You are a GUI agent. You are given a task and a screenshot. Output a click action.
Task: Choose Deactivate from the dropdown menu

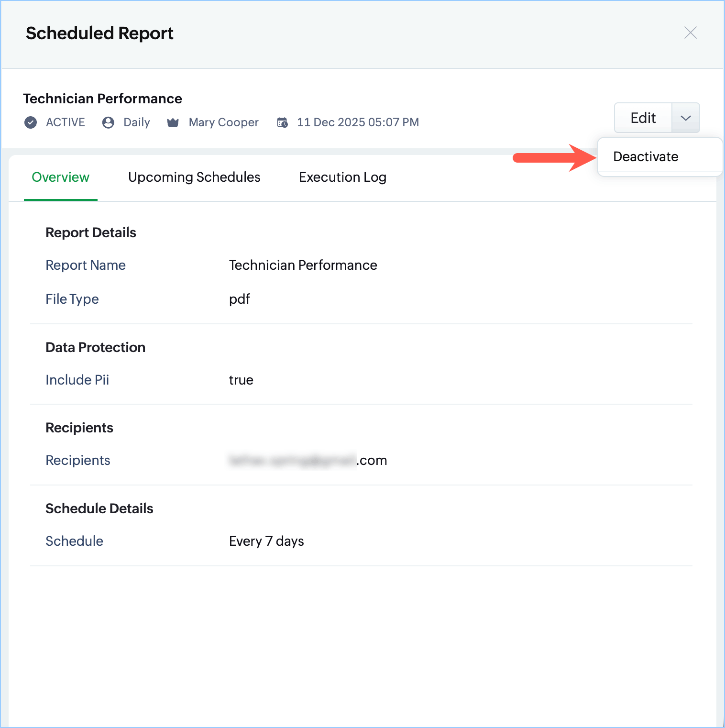pyautogui.click(x=645, y=157)
